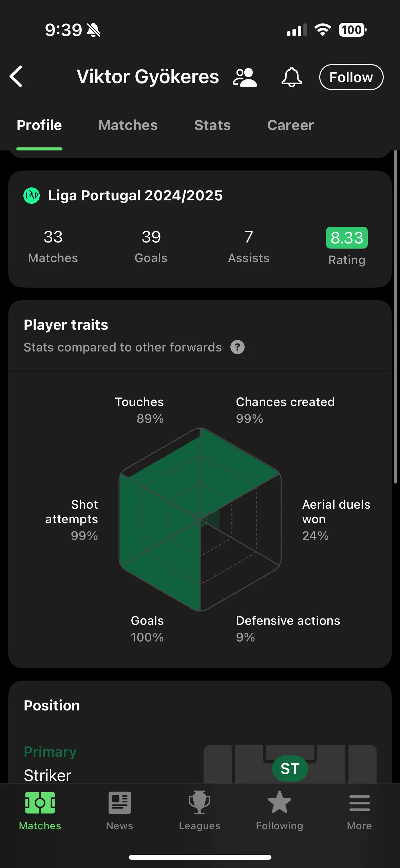The width and height of the screenshot is (400, 868).
Task: Select the ST position marker on pitch
Action: [x=290, y=768]
